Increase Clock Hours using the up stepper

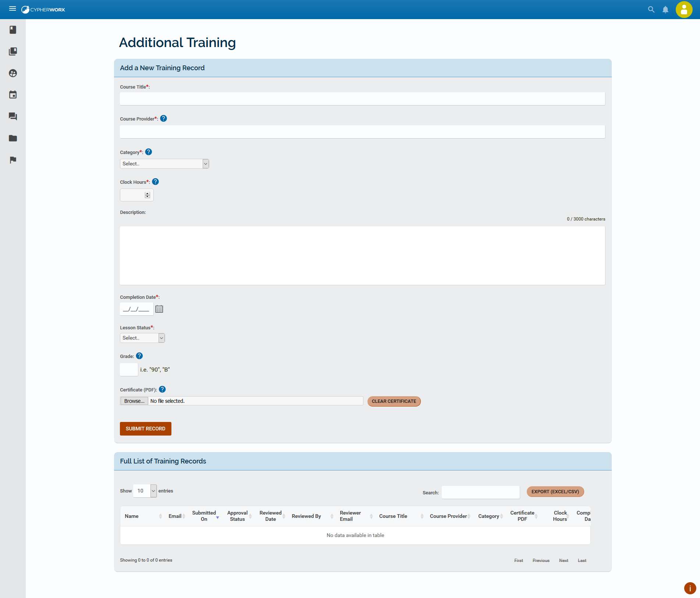click(x=147, y=193)
